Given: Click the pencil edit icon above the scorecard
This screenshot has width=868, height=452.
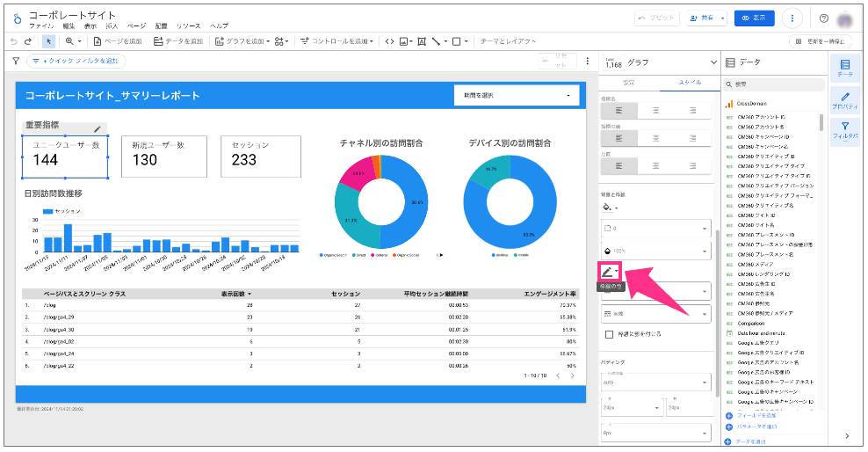Looking at the screenshot, I should click(98, 129).
